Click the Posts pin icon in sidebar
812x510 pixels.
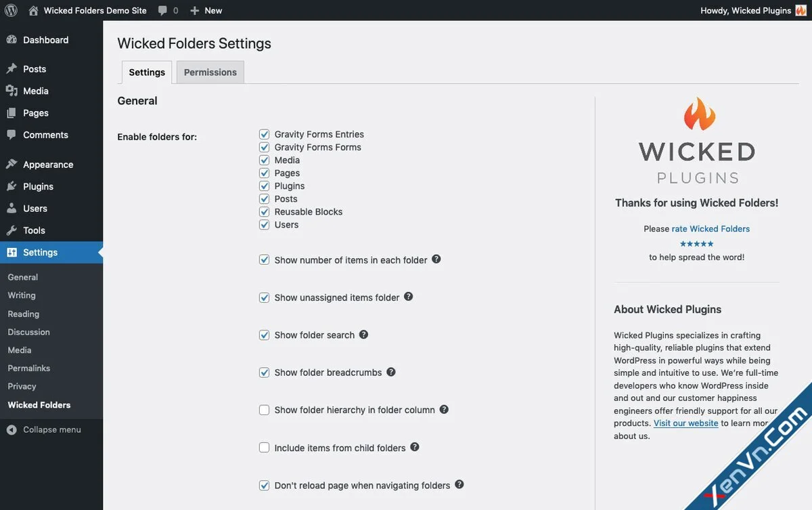(12, 69)
